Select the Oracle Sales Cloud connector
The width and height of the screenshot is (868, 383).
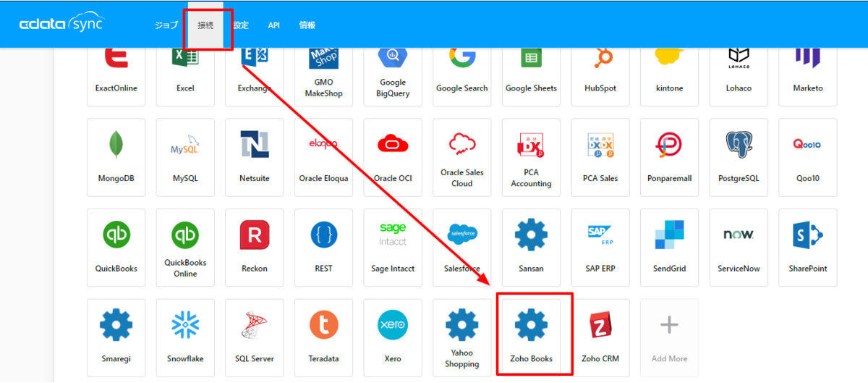coord(462,157)
